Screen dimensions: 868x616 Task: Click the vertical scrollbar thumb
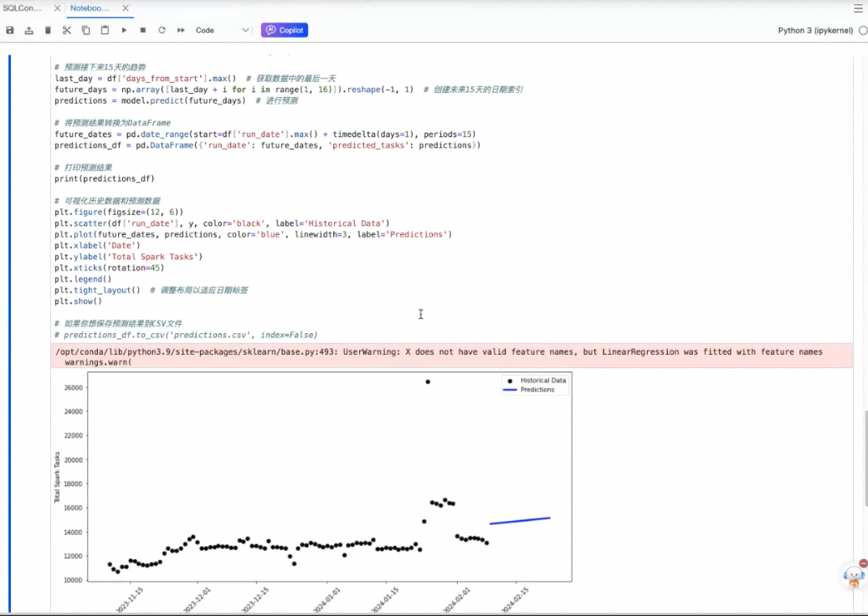click(865, 458)
